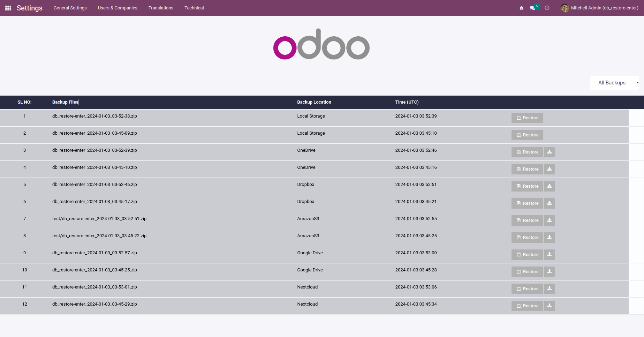Click the Settings app title
644x337 pixels.
point(30,8)
